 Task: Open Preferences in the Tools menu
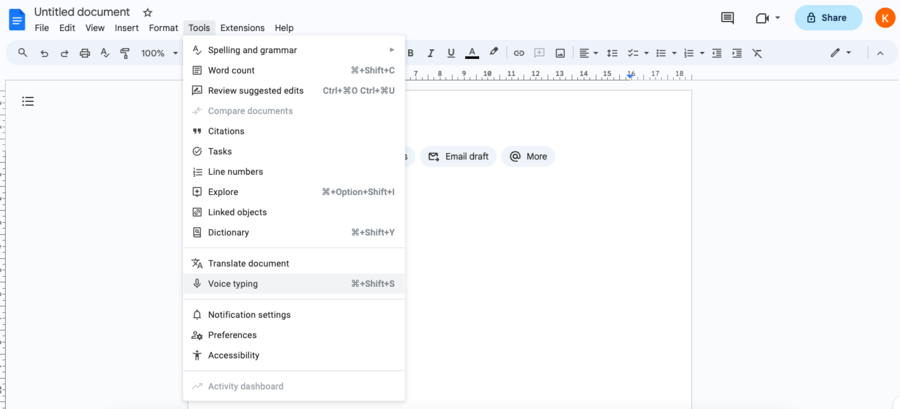[294, 335]
